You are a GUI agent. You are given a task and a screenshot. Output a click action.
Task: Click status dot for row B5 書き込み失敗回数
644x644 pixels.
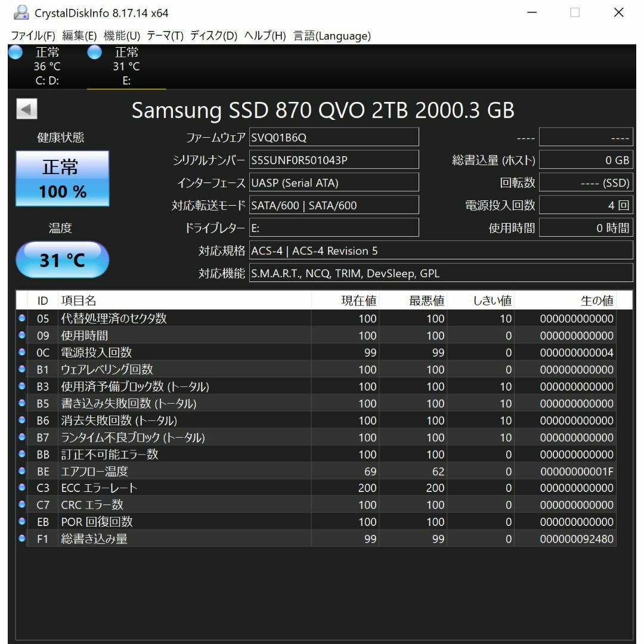tap(22, 403)
